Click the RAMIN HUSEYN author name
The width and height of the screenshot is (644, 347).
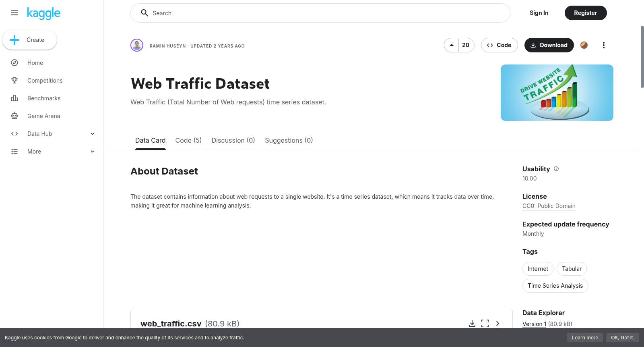coord(168,46)
